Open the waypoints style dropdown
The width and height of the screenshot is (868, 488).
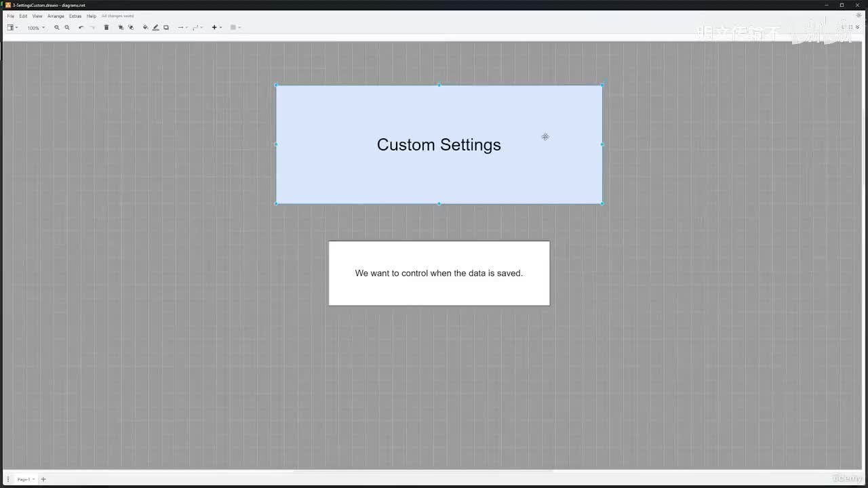(197, 28)
